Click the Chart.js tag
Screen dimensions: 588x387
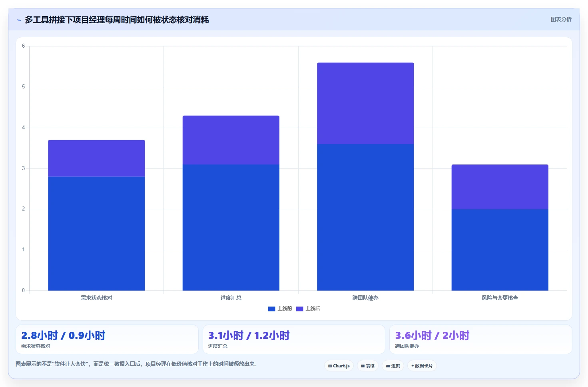click(339, 366)
